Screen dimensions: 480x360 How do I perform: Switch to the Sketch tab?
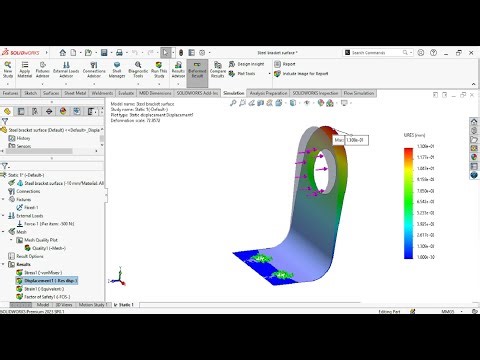[x=30, y=93]
